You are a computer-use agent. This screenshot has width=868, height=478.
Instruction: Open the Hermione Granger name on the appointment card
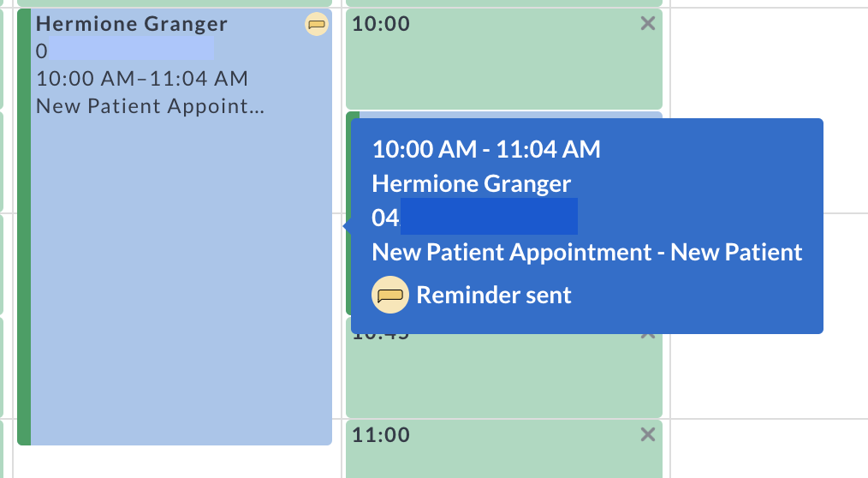(132, 24)
